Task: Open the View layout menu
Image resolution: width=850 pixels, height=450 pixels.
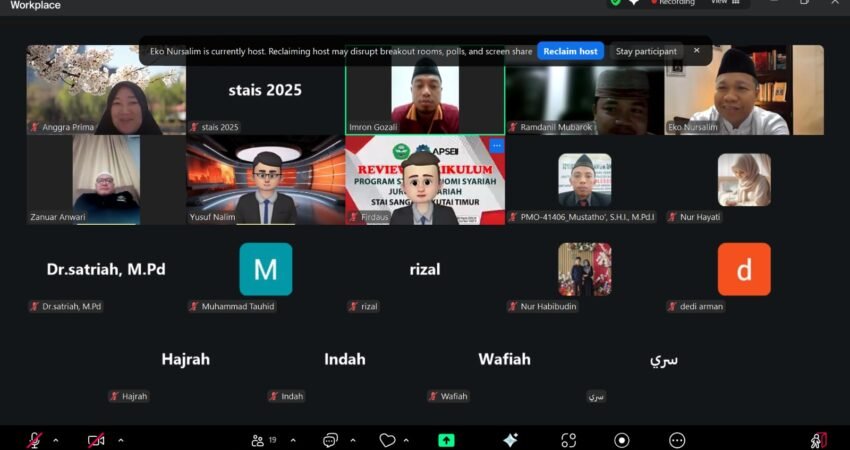Action: (725, 3)
